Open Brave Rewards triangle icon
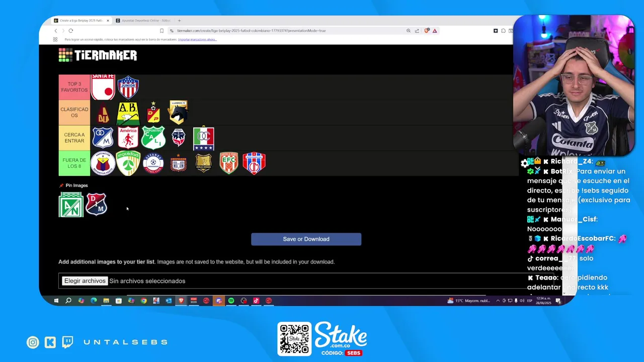 (x=435, y=31)
